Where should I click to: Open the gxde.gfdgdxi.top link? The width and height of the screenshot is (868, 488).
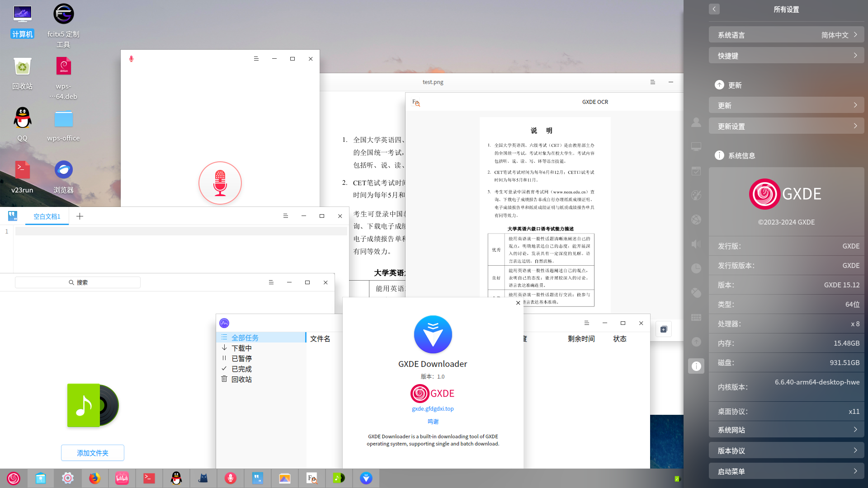pyautogui.click(x=433, y=408)
